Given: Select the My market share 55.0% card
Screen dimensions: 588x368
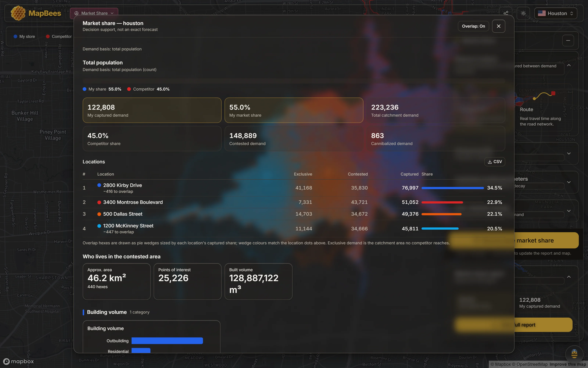Looking at the screenshot, I should (x=294, y=110).
